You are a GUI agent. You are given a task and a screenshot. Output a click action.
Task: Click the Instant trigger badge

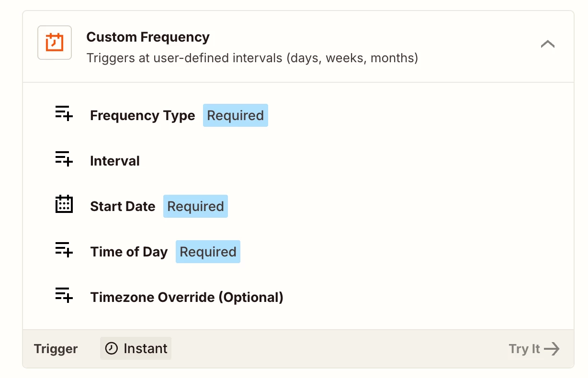[136, 348]
